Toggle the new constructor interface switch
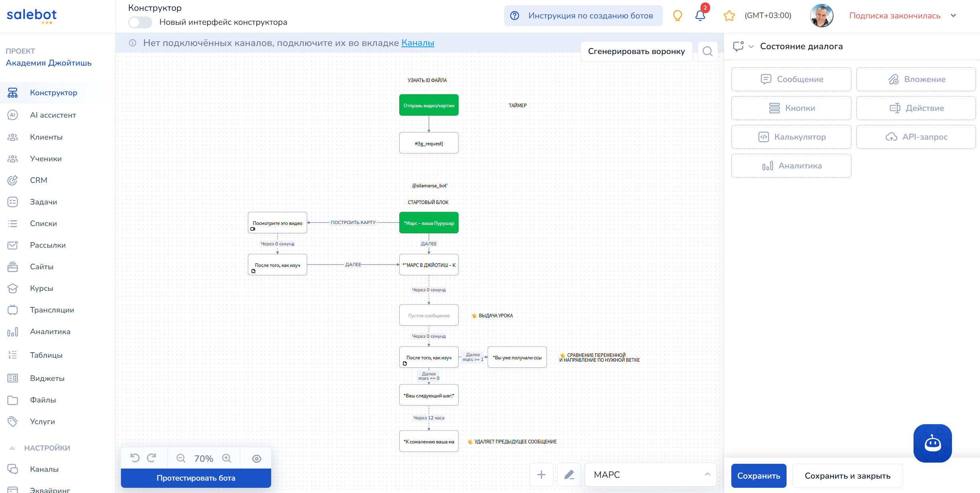Screen dimensions: 980x493 coord(140,22)
